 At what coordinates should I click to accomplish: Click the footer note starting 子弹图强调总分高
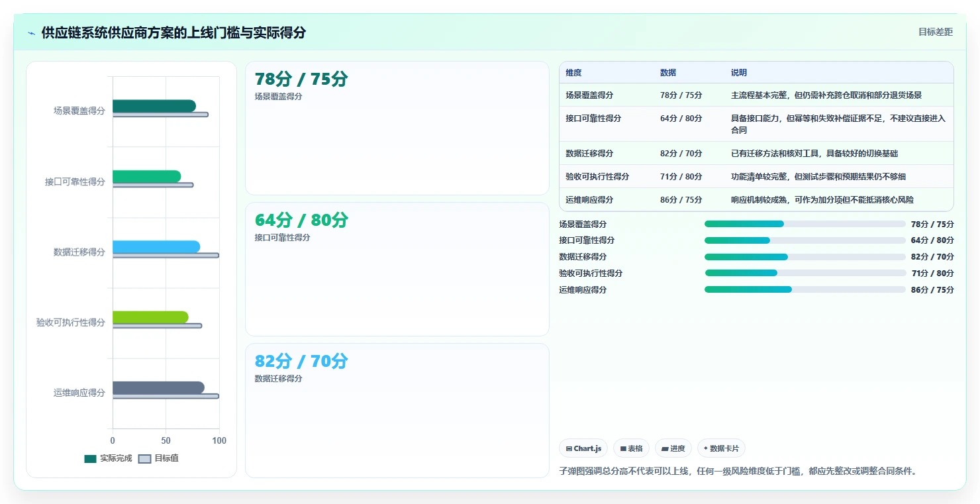point(738,472)
